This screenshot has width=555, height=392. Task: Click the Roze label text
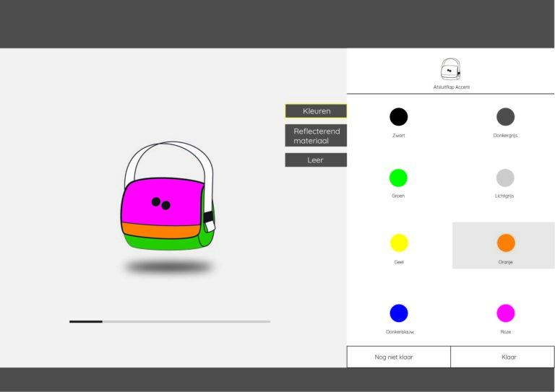(x=505, y=332)
